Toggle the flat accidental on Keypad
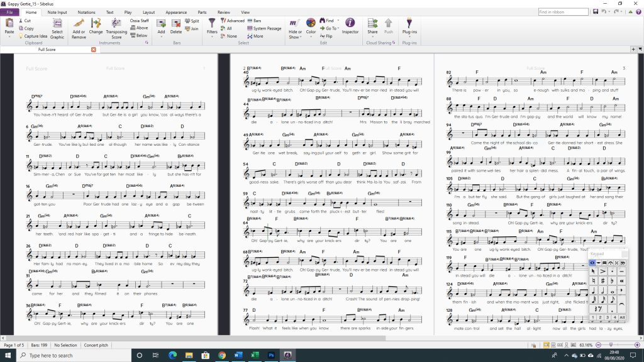 pos(612,280)
